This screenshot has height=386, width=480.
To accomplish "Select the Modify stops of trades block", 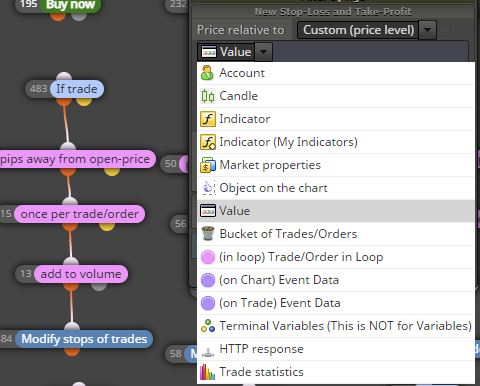I will pos(84,339).
